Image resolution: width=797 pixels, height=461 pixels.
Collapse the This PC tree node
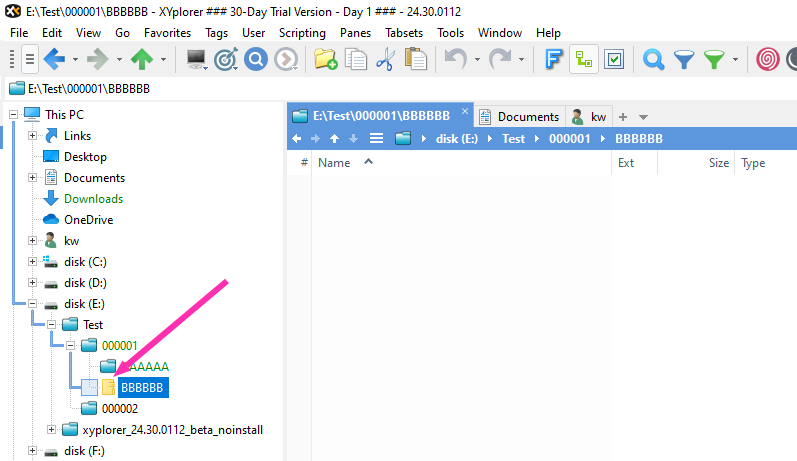coord(14,114)
